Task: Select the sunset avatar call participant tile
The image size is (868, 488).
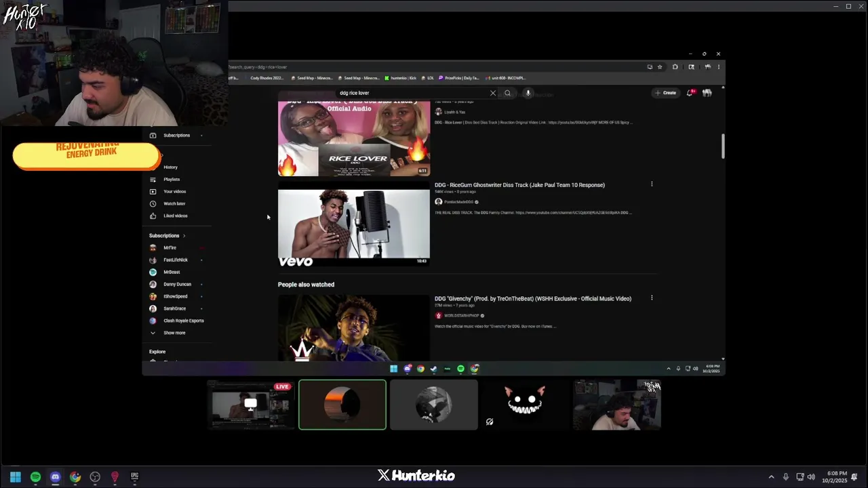Action: pyautogui.click(x=342, y=405)
